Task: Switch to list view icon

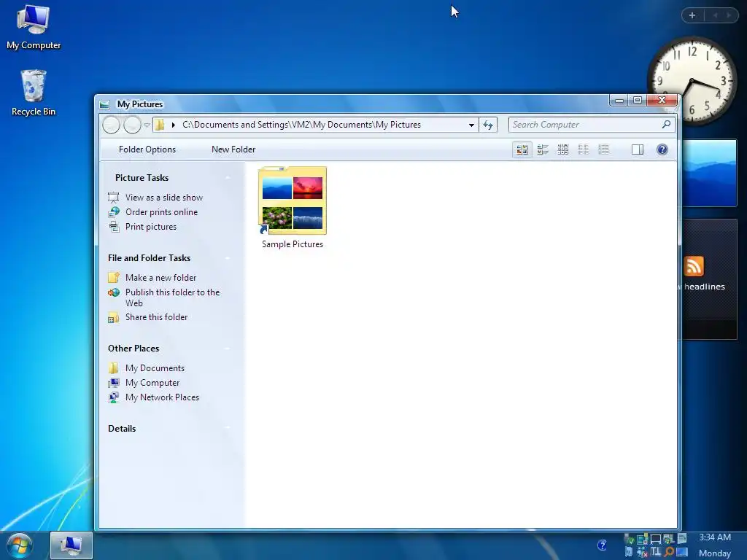Action: (x=584, y=149)
